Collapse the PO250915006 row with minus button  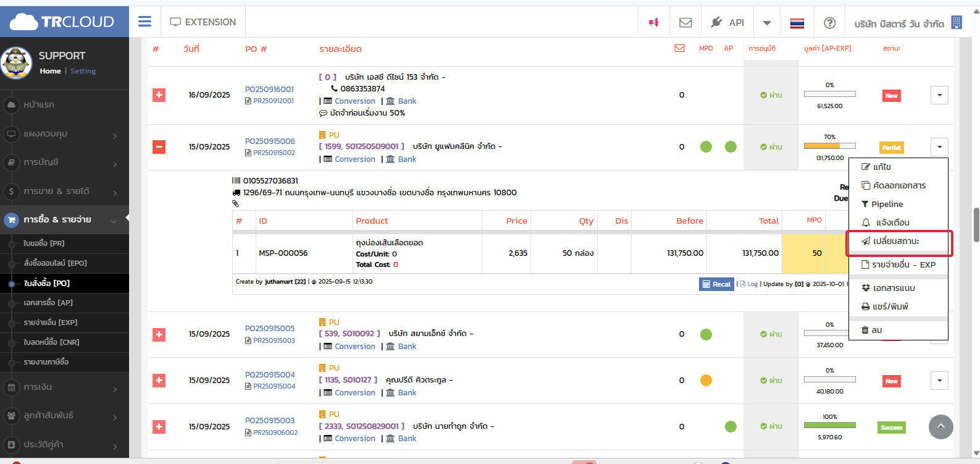(x=159, y=147)
